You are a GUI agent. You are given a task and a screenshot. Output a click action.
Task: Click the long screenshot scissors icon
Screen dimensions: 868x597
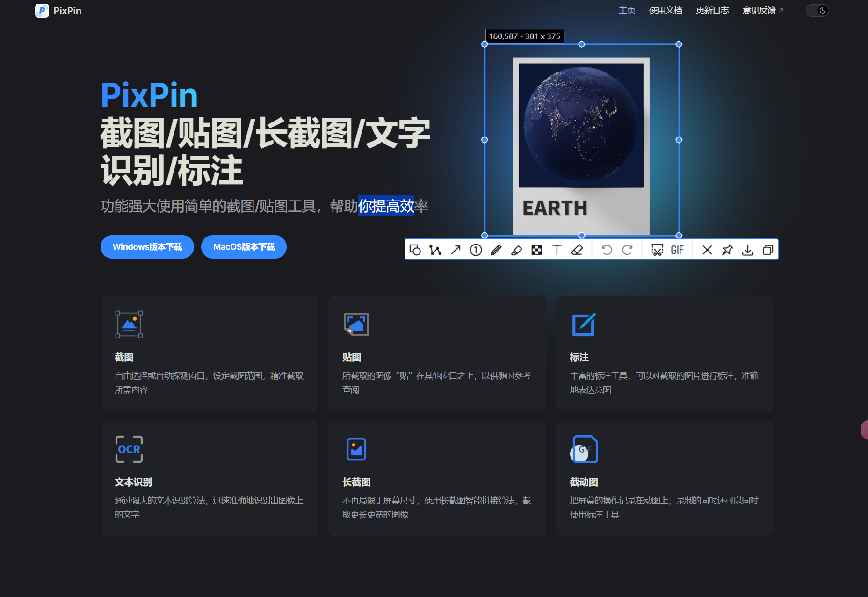[x=657, y=250]
